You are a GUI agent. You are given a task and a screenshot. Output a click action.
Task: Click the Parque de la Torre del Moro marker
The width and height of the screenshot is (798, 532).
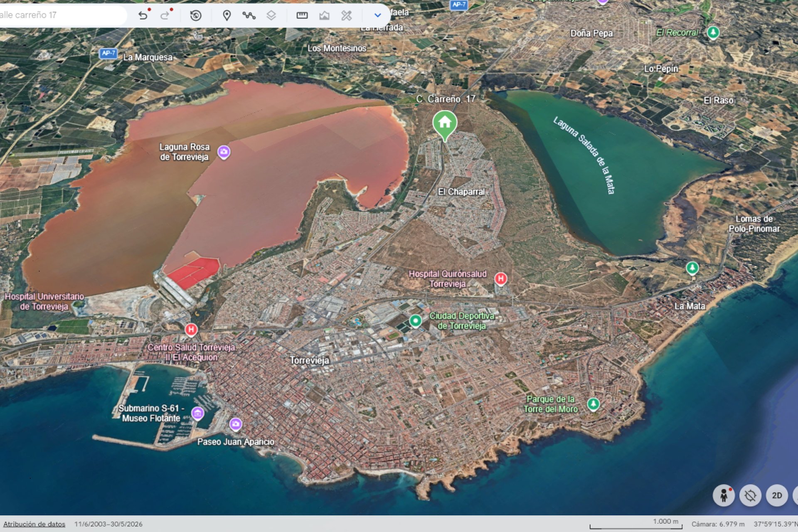(x=593, y=404)
